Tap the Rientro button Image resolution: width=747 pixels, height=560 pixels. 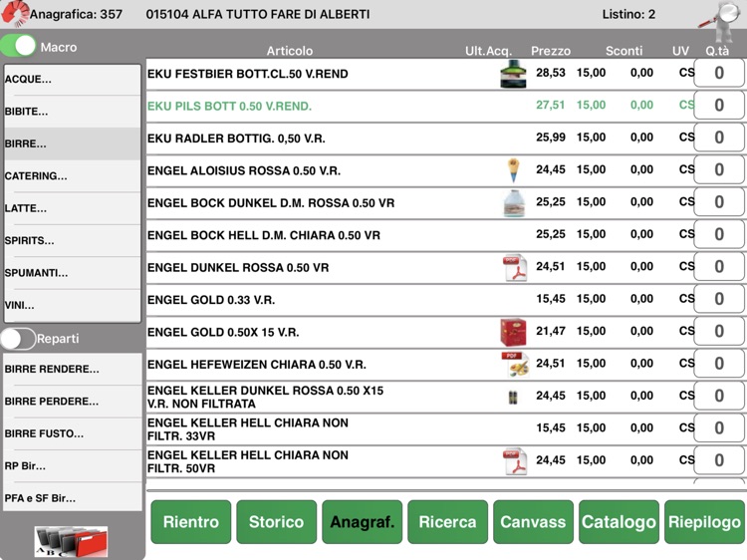click(x=191, y=522)
